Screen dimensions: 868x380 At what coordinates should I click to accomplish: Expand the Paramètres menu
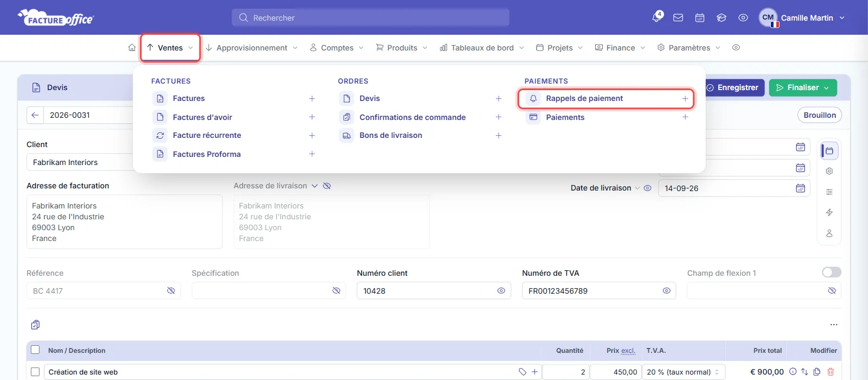pyautogui.click(x=689, y=48)
